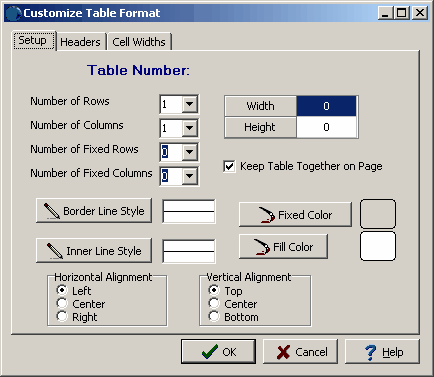The width and height of the screenshot is (434, 377).
Task: Open the Number of Rows dropdown
Action: coord(190,104)
